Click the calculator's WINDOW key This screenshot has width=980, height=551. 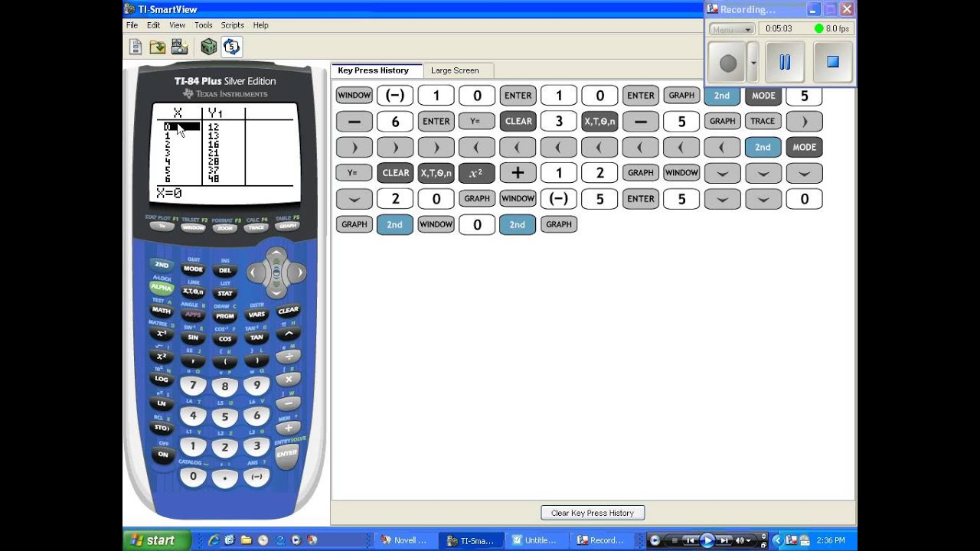coord(193,228)
